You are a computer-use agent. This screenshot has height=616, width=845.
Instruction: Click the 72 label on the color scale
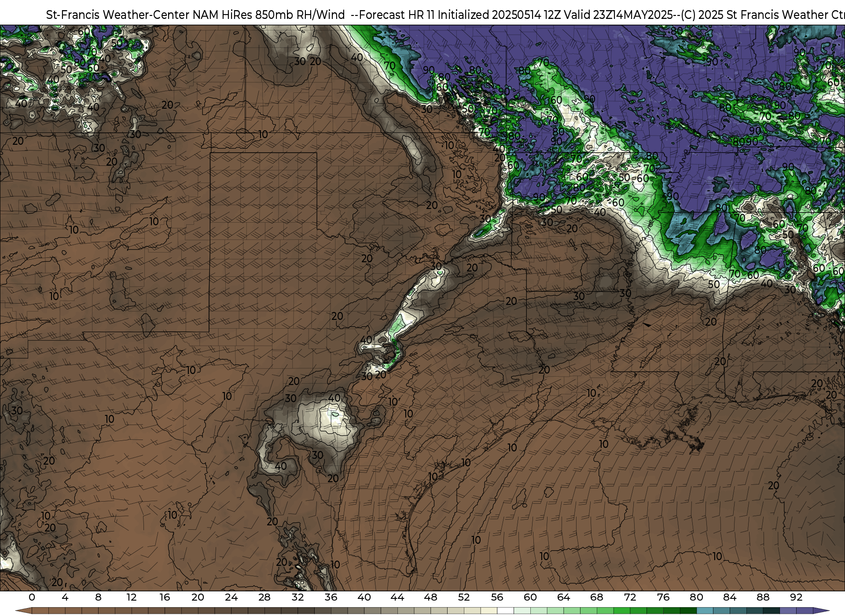pos(630,597)
